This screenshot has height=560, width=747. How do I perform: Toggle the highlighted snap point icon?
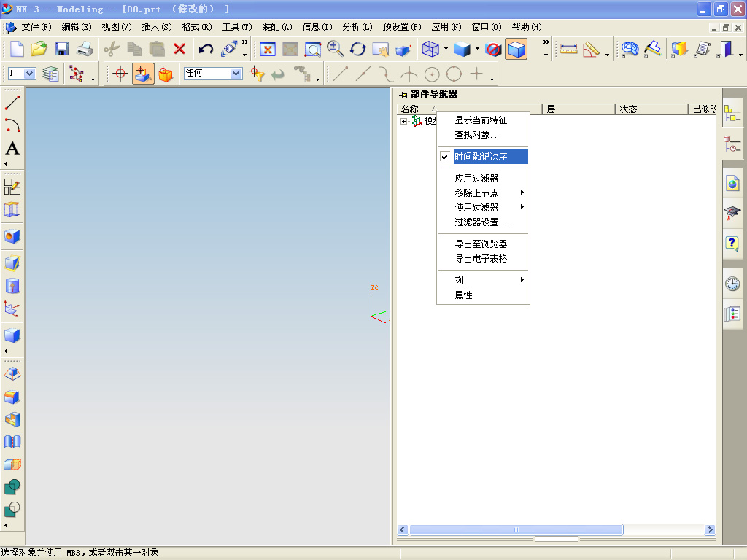[x=143, y=74]
